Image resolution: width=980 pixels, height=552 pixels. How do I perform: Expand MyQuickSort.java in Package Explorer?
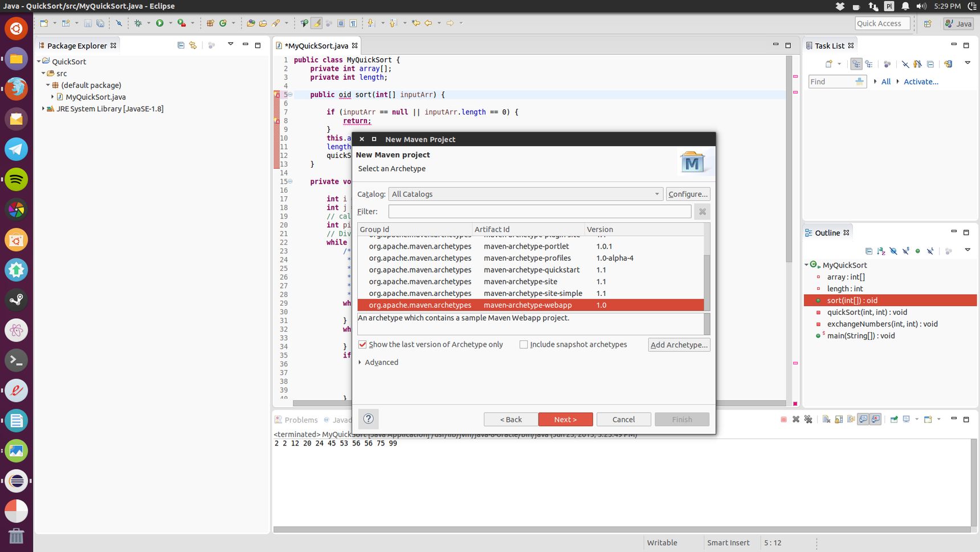[x=52, y=97]
